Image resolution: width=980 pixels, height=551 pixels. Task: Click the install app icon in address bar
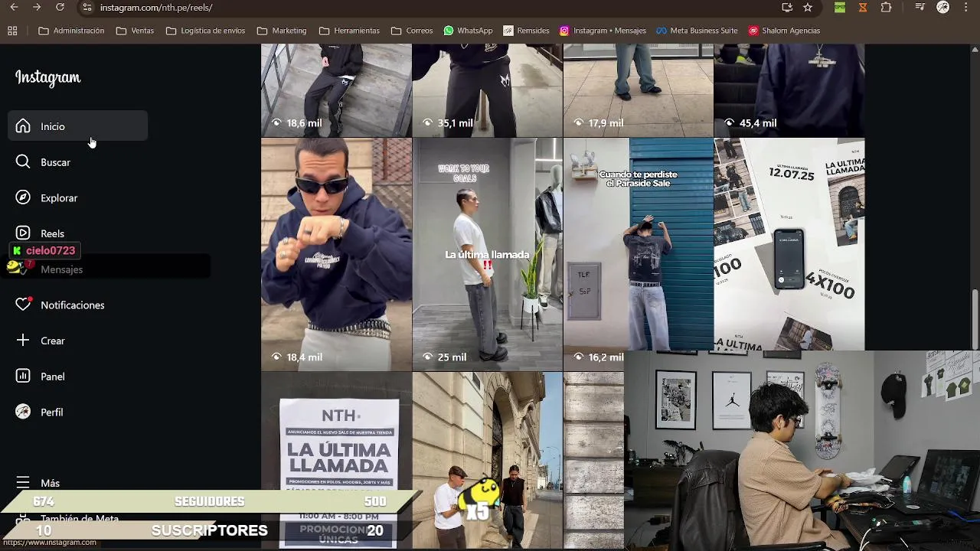(x=787, y=8)
